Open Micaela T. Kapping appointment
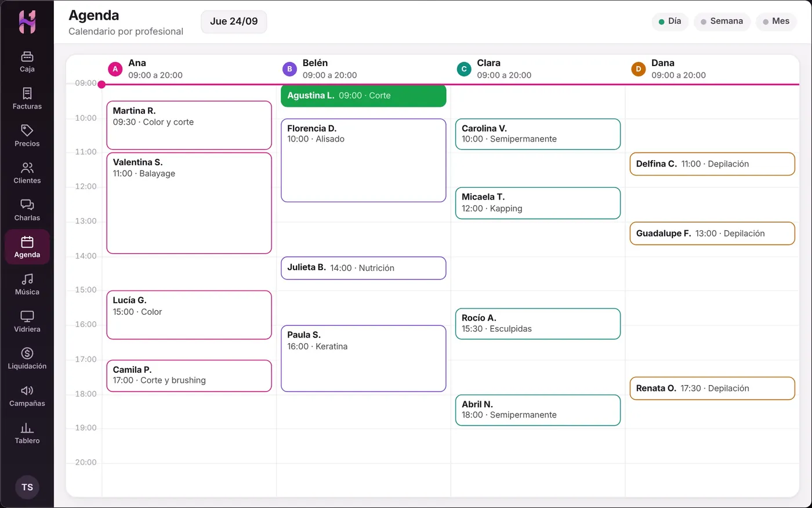Viewport: 812px width, 508px height. [538, 203]
